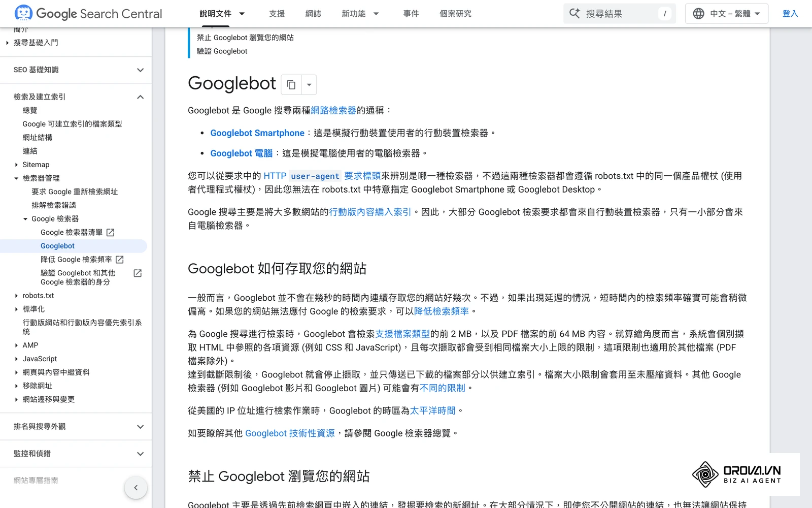The width and height of the screenshot is (812, 508).
Task: Click external link icon beside 驗證 Googlebot 和其他
Action: [138, 273]
